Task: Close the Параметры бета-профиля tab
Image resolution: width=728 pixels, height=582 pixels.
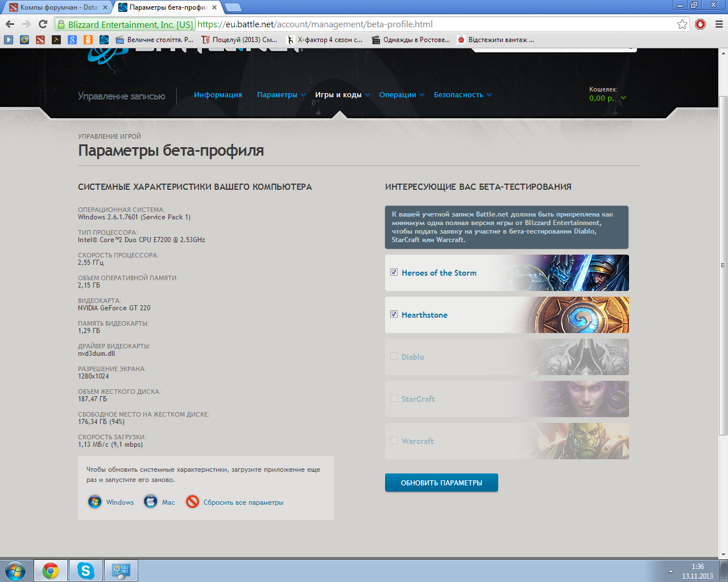Action: 214,7
